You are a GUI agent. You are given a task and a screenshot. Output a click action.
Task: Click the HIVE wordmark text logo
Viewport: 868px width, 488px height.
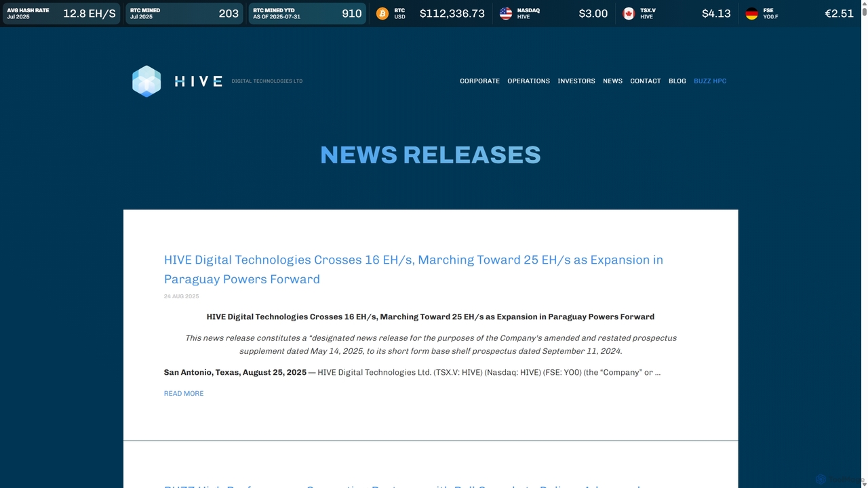[198, 81]
